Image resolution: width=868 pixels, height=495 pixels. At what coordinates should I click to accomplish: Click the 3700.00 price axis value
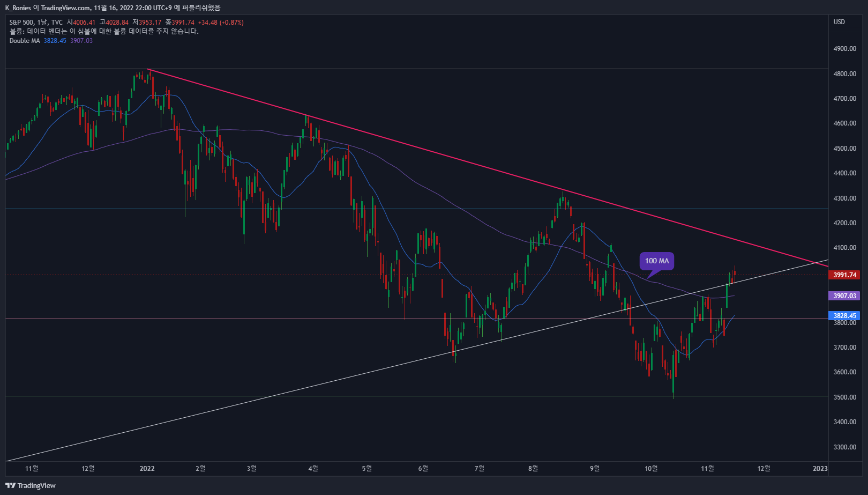coord(845,348)
